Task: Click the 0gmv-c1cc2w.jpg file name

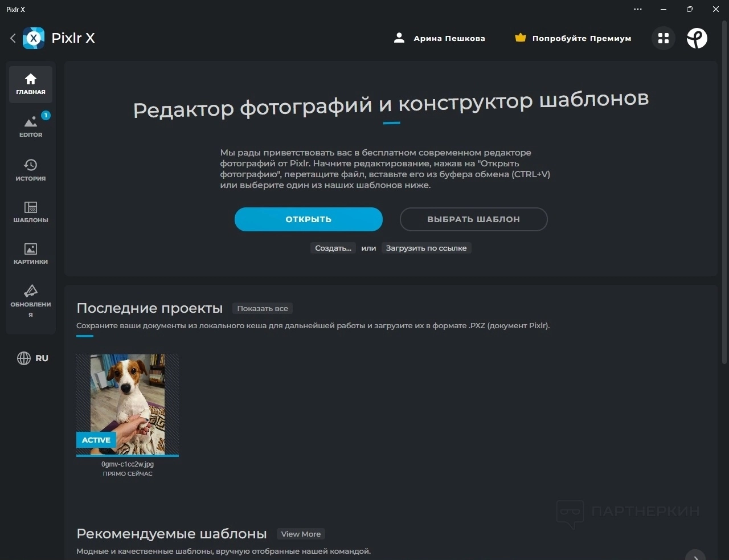Action: 128,464
